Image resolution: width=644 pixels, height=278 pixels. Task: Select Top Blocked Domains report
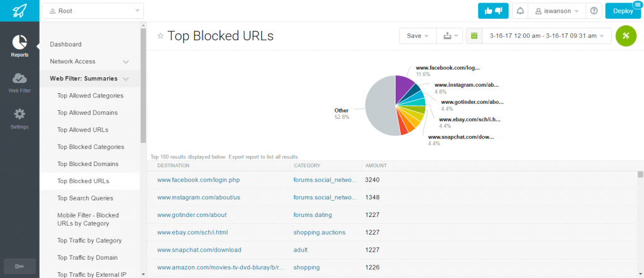tap(89, 164)
